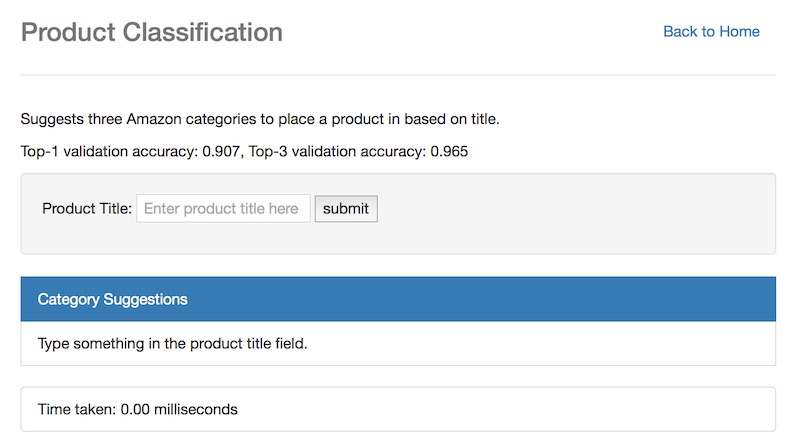Viewport: 800px width, 448px height.
Task: Focus the product title input field
Action: (223, 209)
